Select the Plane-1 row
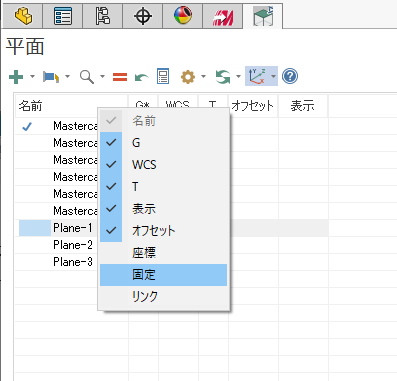Image resolution: width=397 pixels, height=381 pixels. click(173, 228)
